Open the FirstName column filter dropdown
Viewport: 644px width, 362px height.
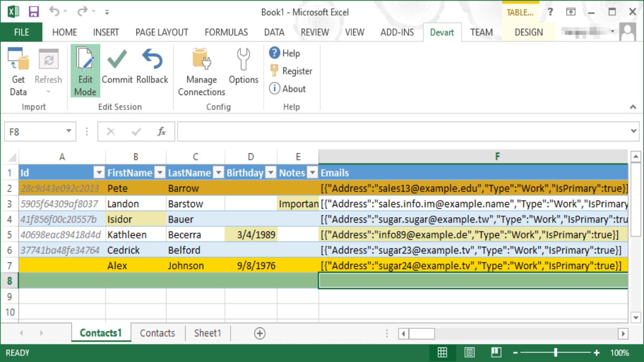pos(159,173)
